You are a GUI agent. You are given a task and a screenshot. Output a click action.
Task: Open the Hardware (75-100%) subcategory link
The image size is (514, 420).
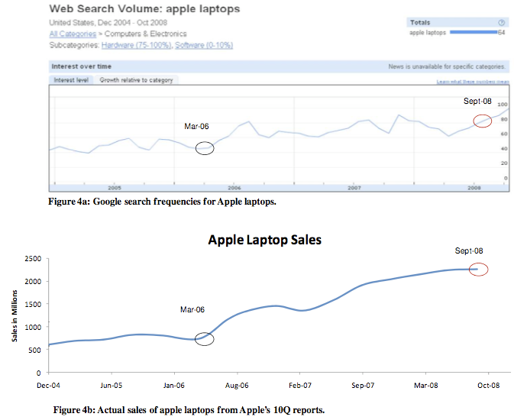[137, 45]
